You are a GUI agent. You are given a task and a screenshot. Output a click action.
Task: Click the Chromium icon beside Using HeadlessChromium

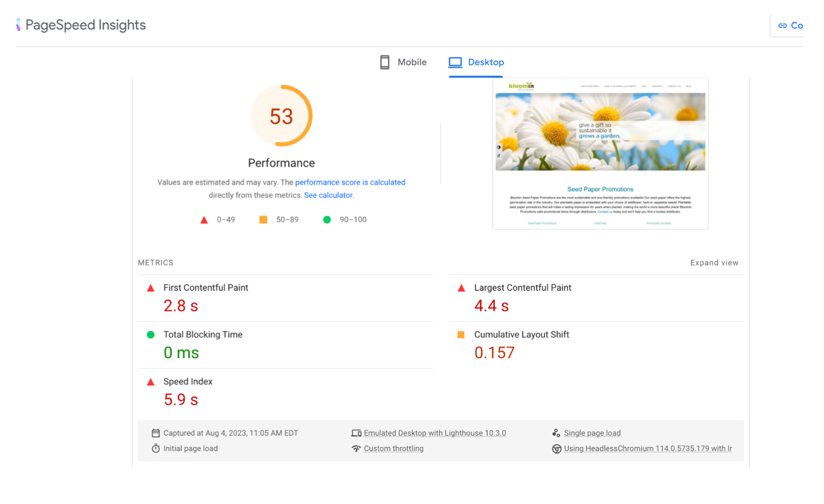click(x=557, y=449)
